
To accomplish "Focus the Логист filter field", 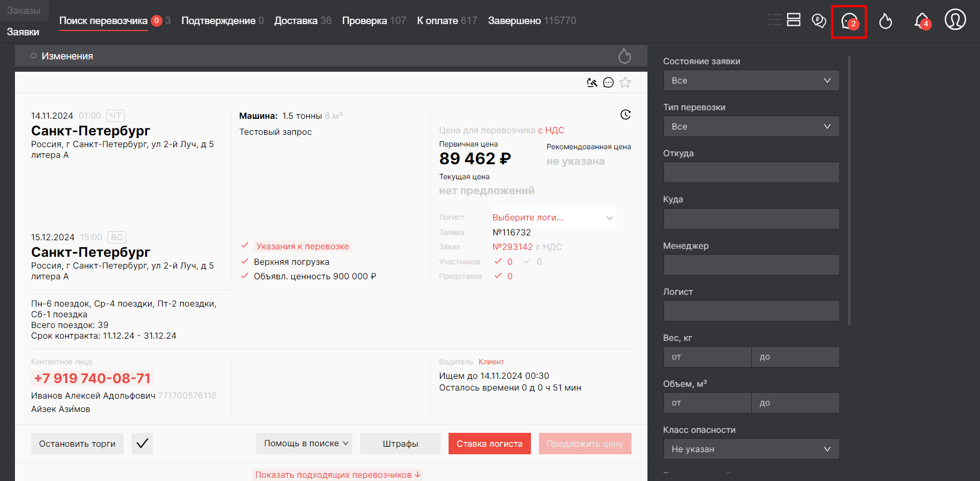I will click(x=751, y=311).
